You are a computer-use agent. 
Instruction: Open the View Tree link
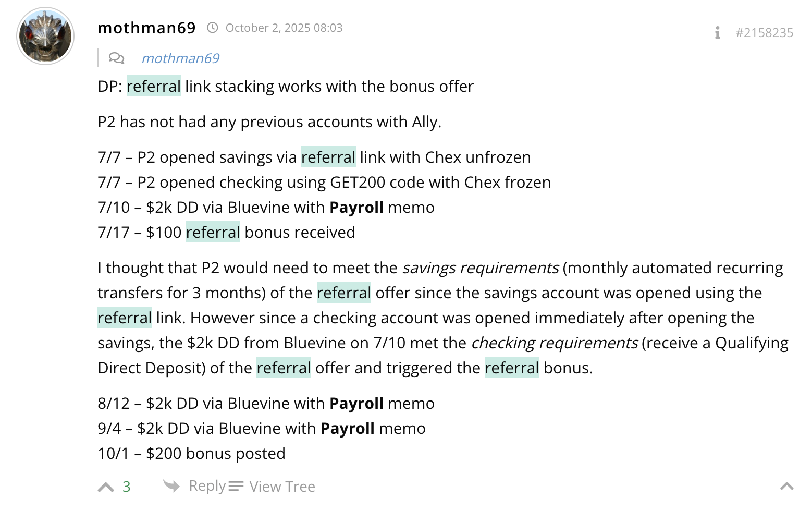[x=282, y=487]
